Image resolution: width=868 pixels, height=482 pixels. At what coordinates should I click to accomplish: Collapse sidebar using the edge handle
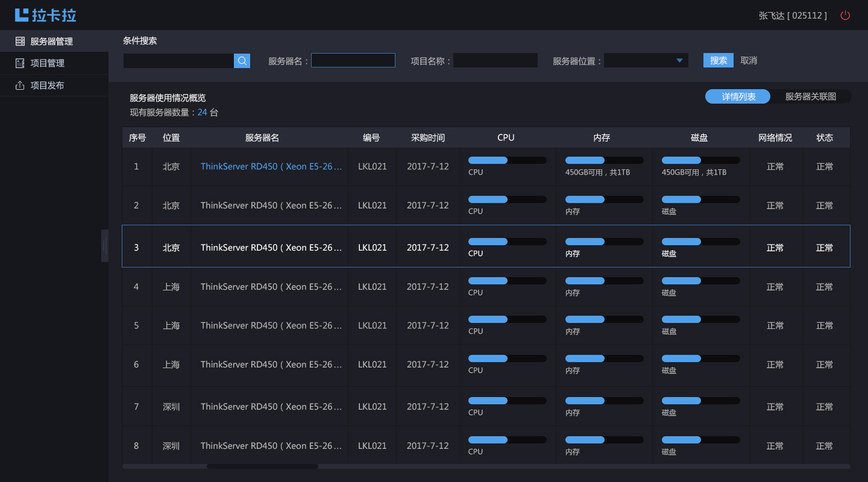105,246
